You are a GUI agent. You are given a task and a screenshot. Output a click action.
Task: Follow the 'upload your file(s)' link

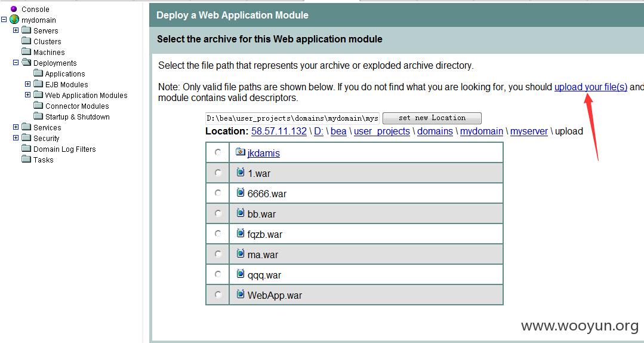coord(591,87)
